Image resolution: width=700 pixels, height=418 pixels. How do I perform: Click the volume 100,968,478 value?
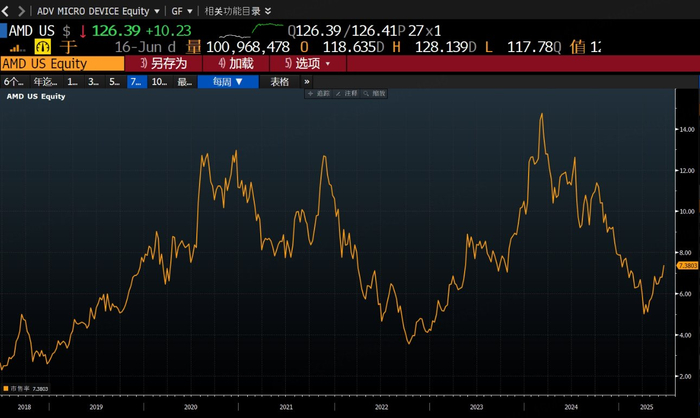tap(248, 47)
